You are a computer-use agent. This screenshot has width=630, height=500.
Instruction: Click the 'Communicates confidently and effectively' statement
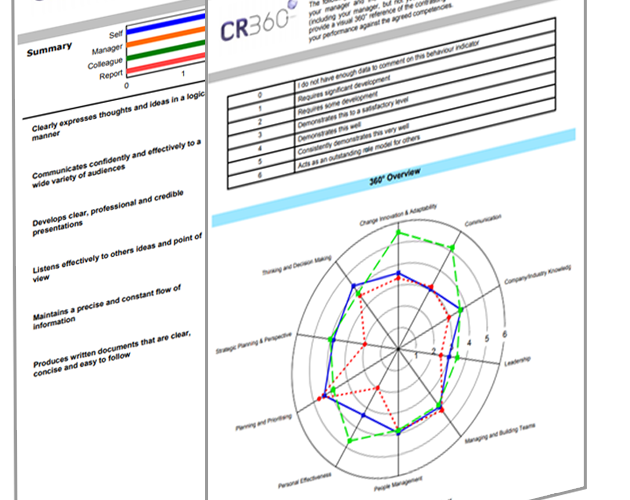[117, 164]
